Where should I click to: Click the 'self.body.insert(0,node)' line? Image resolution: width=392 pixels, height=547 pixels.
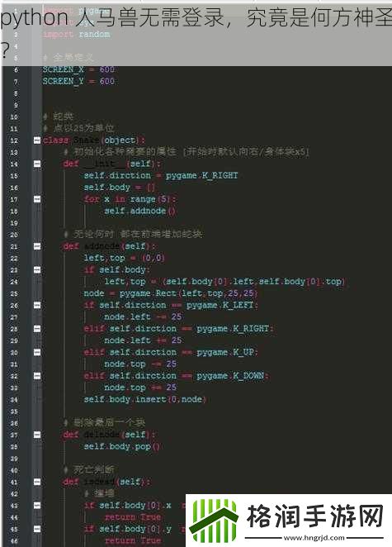click(144, 399)
